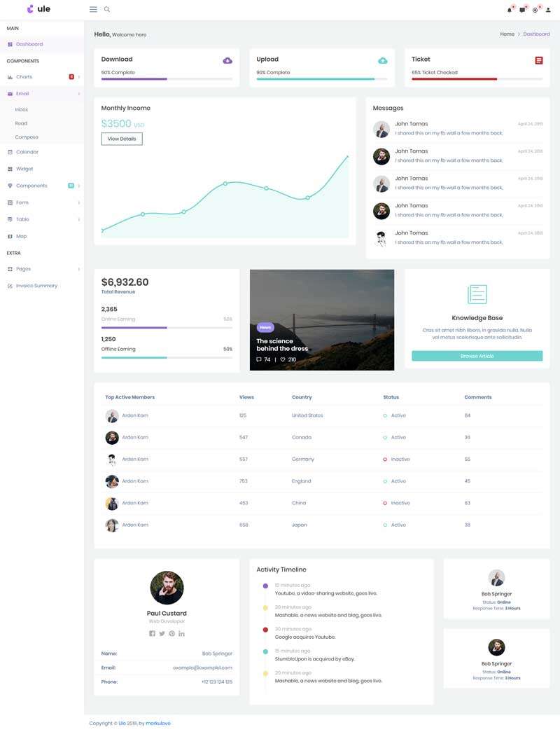560x732 pixels.
Task: Open Paul Custard's Twitter profile icon
Action: click(162, 633)
